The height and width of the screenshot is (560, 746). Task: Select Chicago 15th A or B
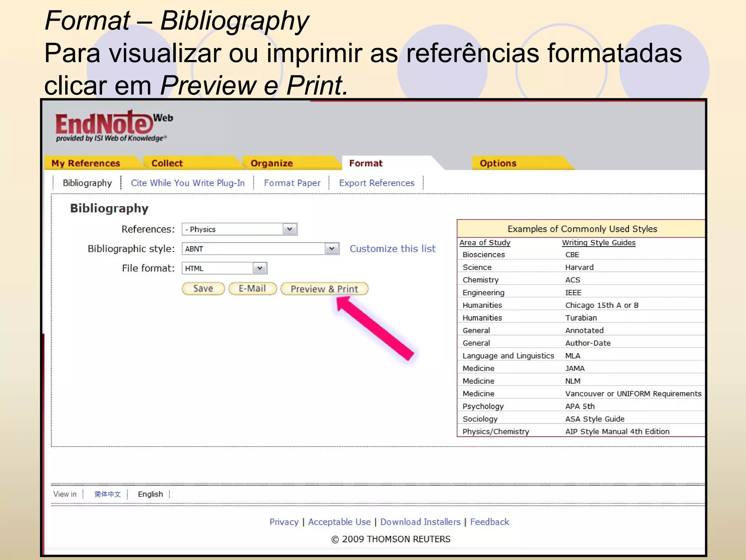[602, 305]
